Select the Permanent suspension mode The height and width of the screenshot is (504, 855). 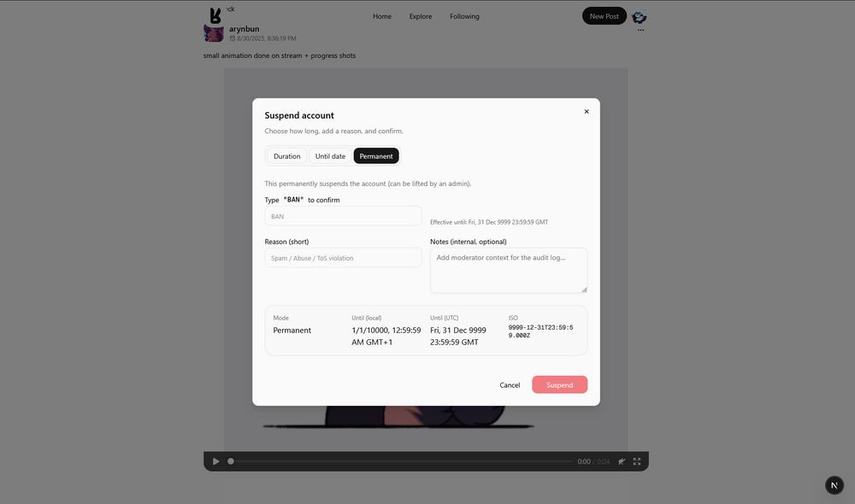tap(376, 156)
